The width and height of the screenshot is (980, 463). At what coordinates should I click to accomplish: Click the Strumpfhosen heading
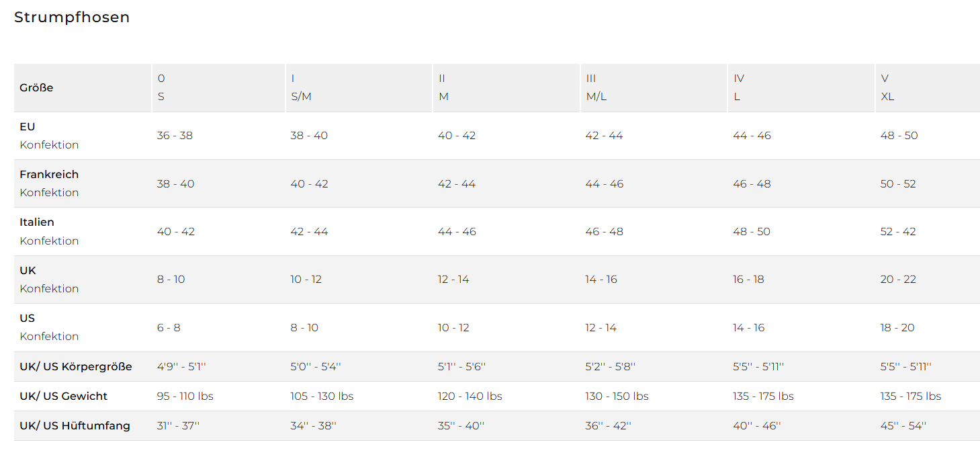[72, 17]
